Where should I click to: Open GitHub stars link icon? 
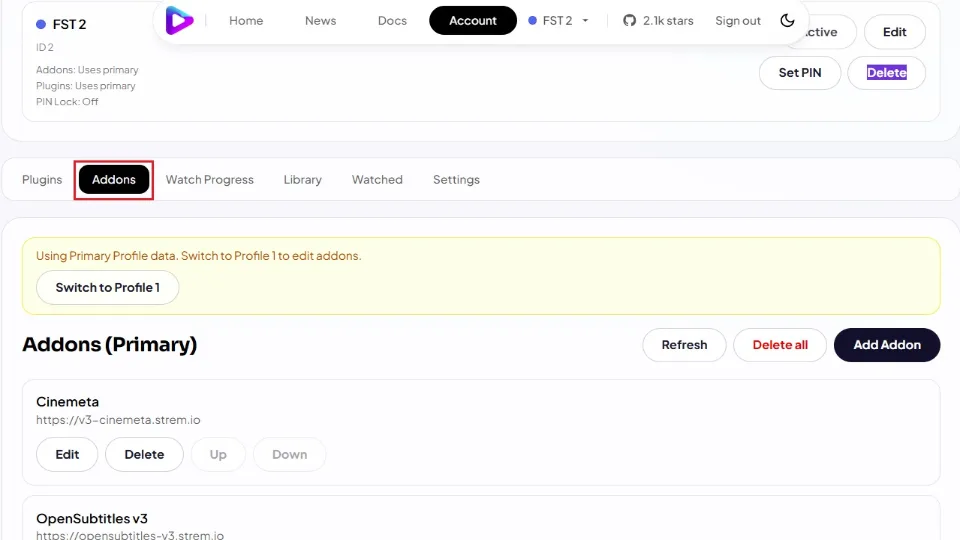click(x=629, y=21)
